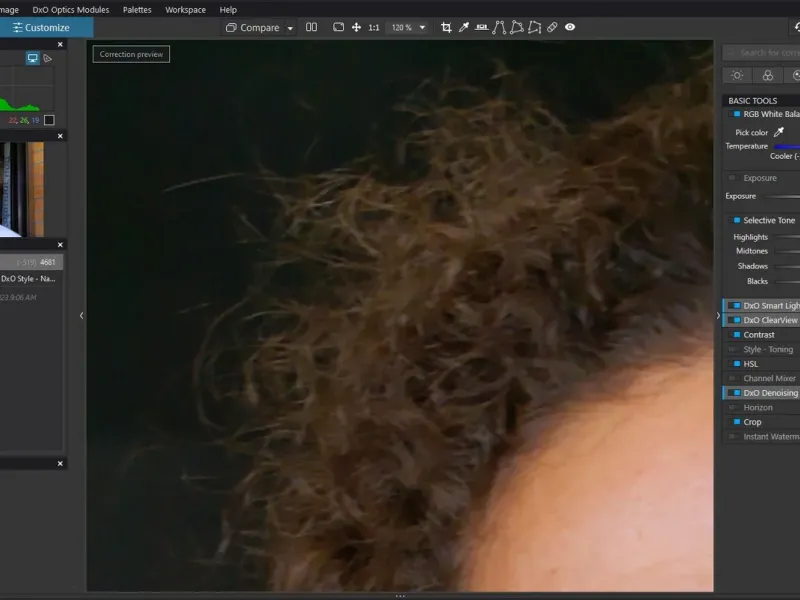This screenshot has height=600, width=800.
Task: Expand the bottom filmstrip handle
Action: click(400, 595)
